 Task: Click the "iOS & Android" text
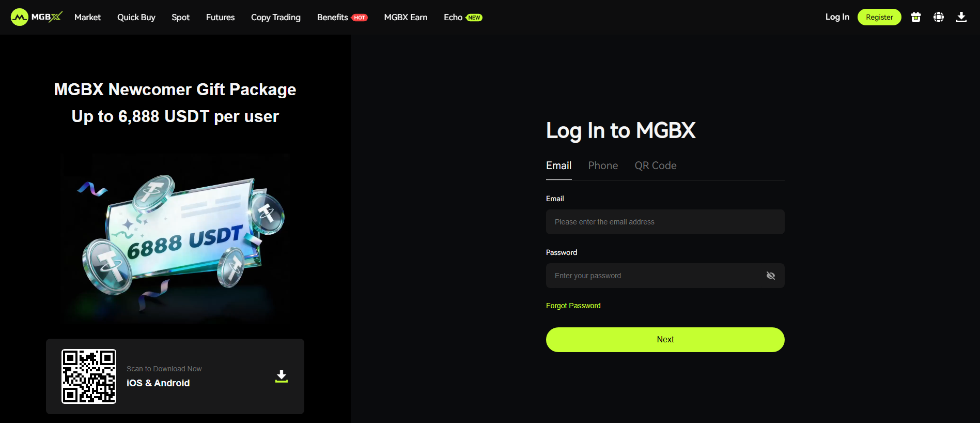158,383
